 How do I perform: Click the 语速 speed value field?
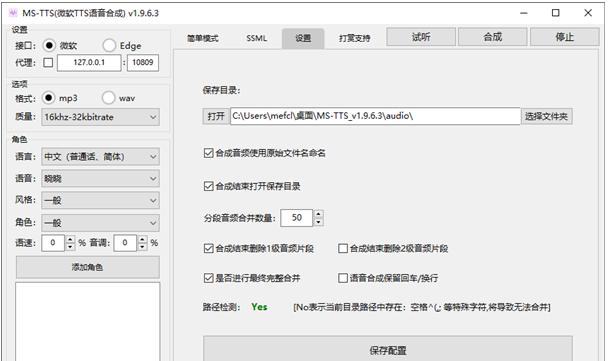(53, 243)
